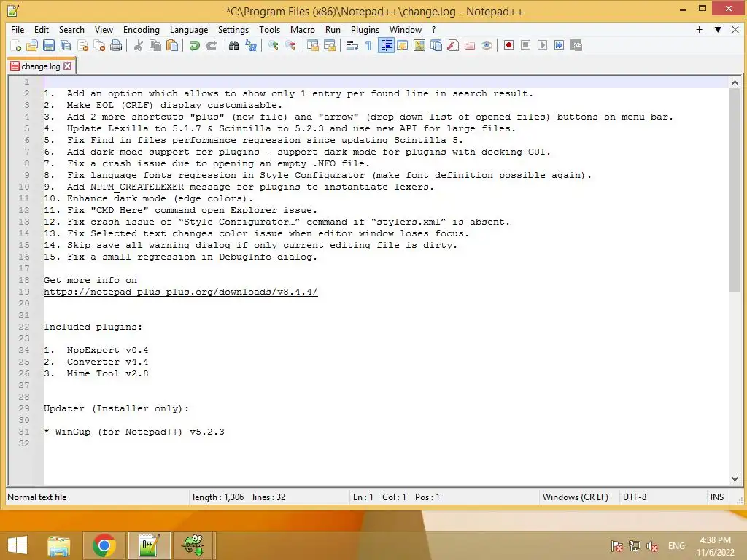The height and width of the screenshot is (560, 747).
Task: Open Google Chrome from the taskbar
Action: (x=104, y=545)
